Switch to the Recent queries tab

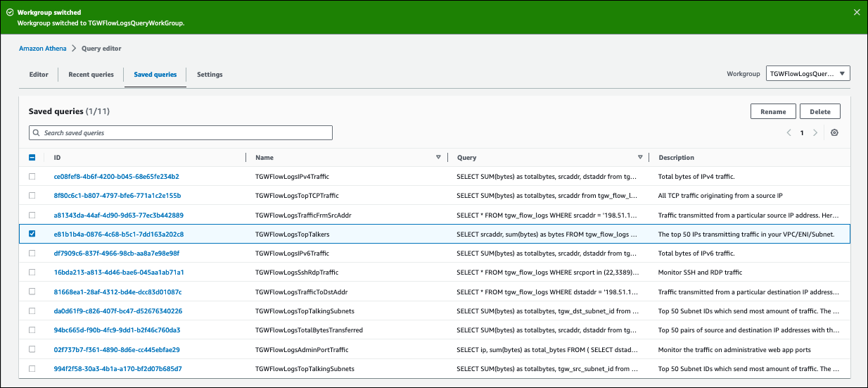91,74
